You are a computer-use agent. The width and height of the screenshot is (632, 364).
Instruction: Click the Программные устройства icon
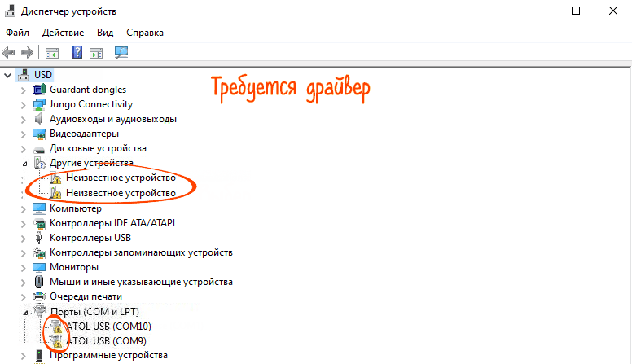pyautogui.click(x=39, y=356)
